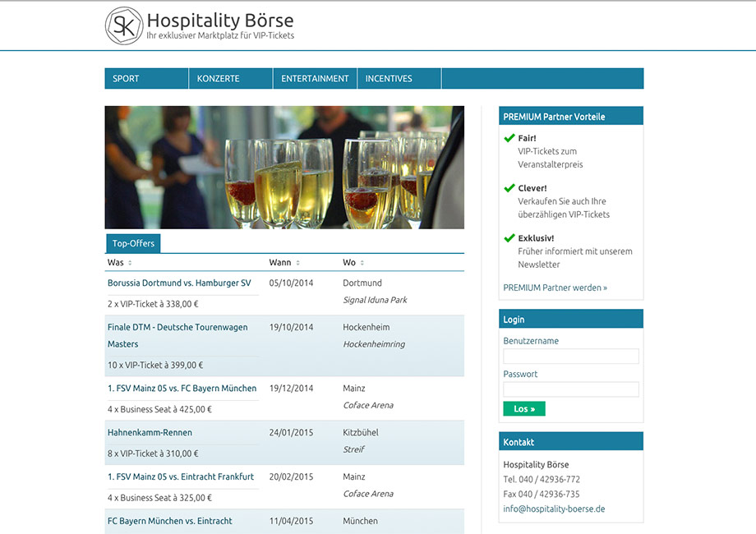Click the date 24/01/2015
Viewport: 756px width, 534px height.
click(x=291, y=432)
